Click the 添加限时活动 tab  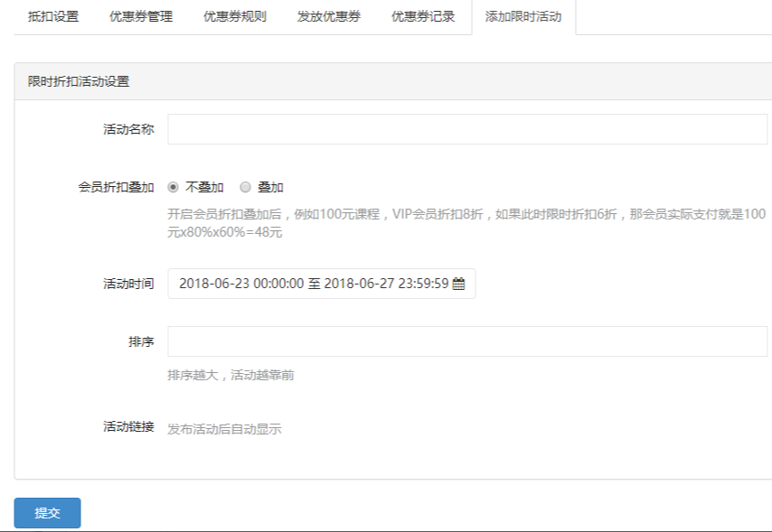click(523, 17)
